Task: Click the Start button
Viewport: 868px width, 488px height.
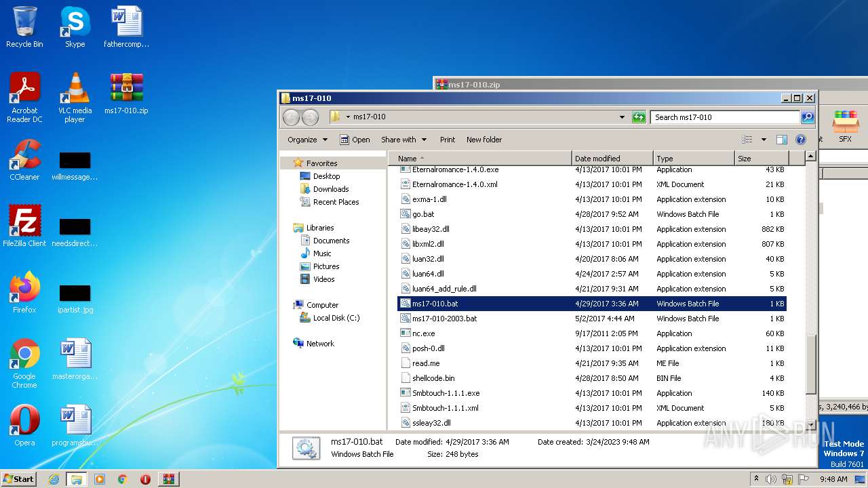Action: tap(19, 479)
